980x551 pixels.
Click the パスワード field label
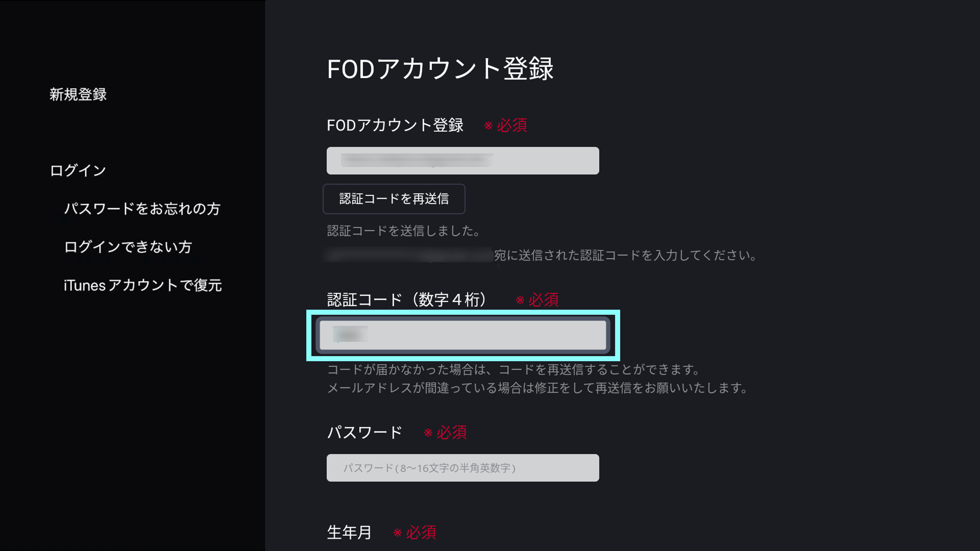[364, 432]
